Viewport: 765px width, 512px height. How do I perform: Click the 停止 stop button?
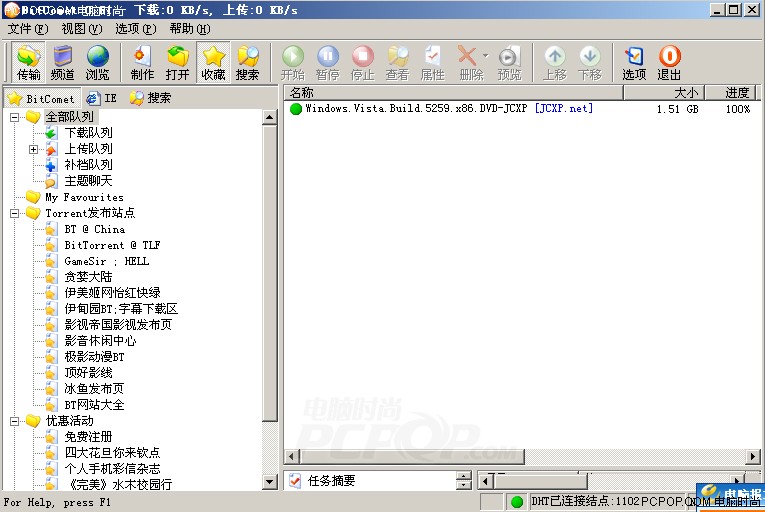pos(362,62)
